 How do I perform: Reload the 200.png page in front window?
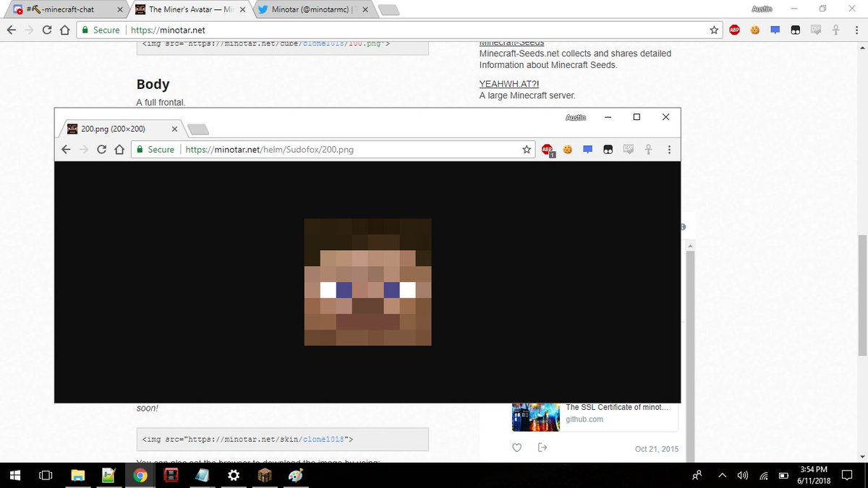coord(101,150)
